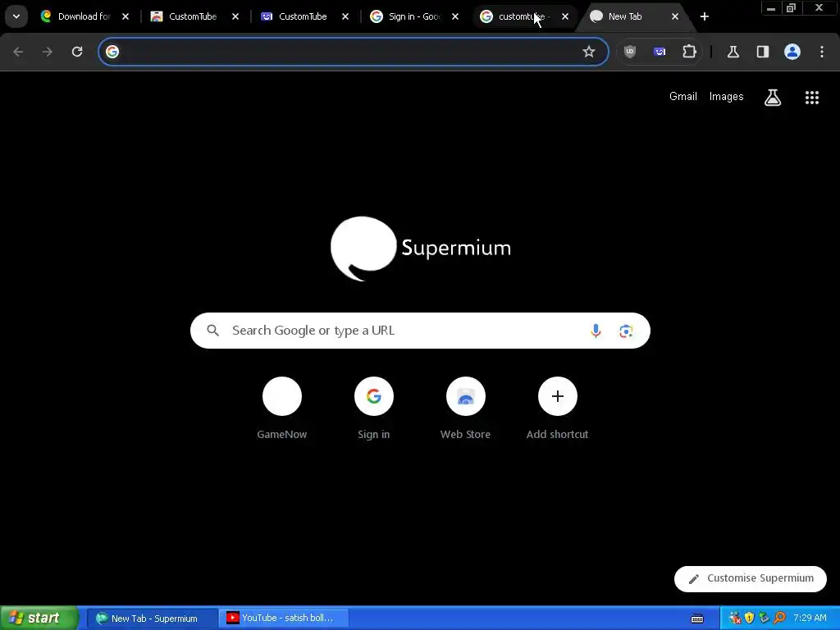This screenshot has height=630, width=840.
Task: Close the first CustomTube tab
Action: (x=235, y=16)
